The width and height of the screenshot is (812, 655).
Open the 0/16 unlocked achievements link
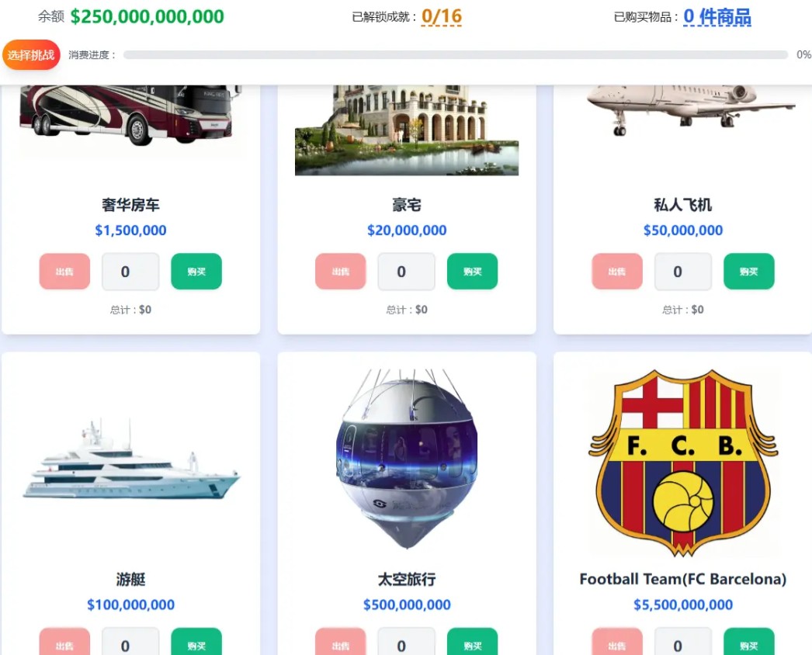coord(441,16)
